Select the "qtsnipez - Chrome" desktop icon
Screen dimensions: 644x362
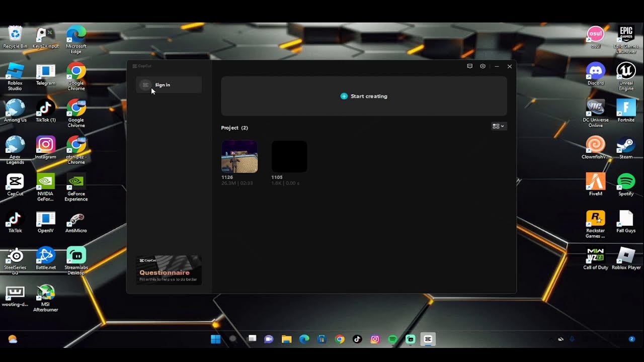76,150
